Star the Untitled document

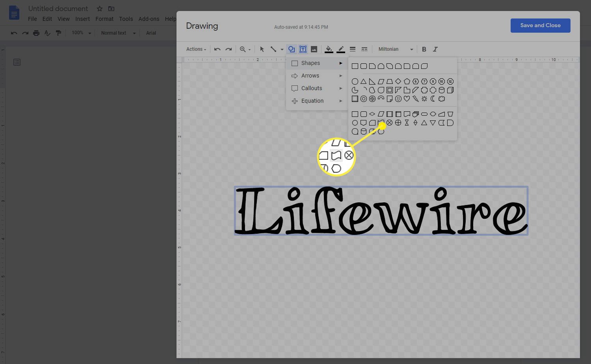(100, 9)
